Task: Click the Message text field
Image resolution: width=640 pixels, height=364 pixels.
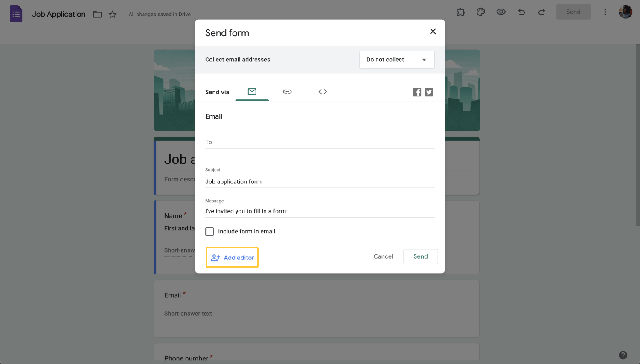Action: [320, 211]
